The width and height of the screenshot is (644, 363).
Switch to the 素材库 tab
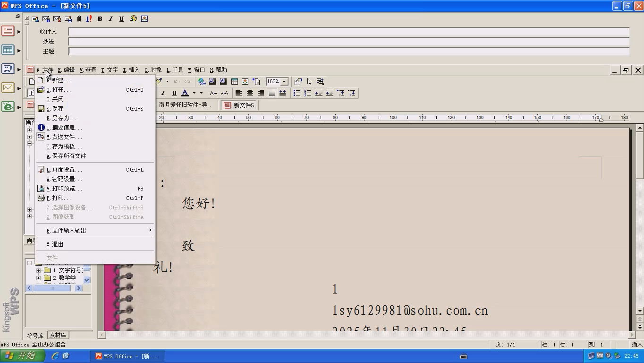tap(58, 335)
